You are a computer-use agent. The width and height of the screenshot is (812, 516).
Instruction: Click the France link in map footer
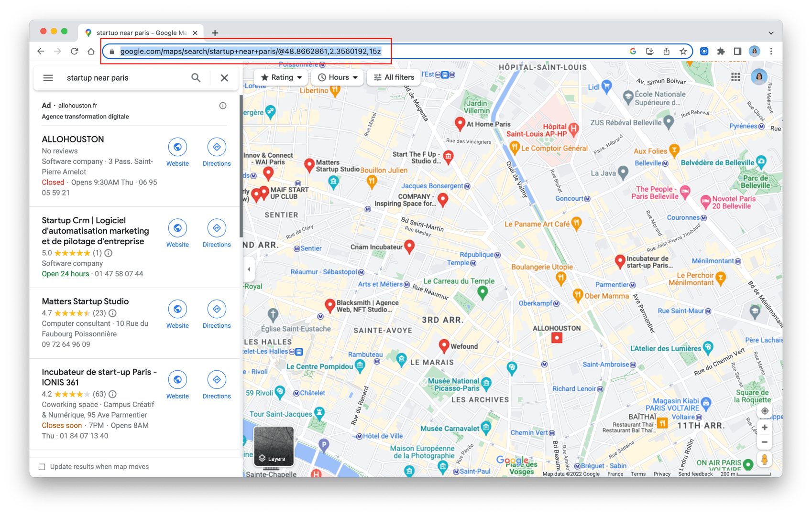[615, 474]
